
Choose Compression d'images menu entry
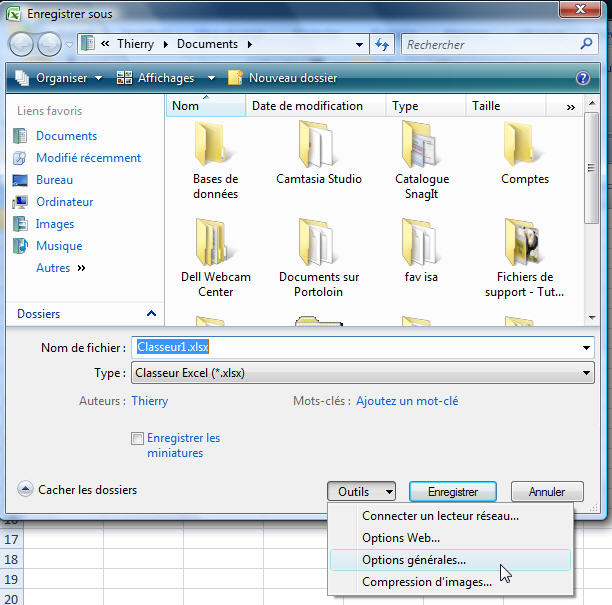click(x=450, y=582)
